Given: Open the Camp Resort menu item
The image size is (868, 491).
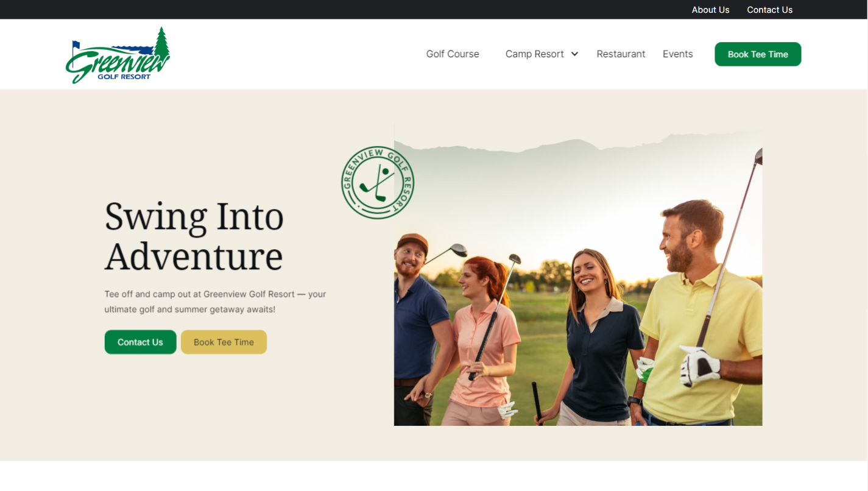Looking at the screenshot, I should [535, 54].
